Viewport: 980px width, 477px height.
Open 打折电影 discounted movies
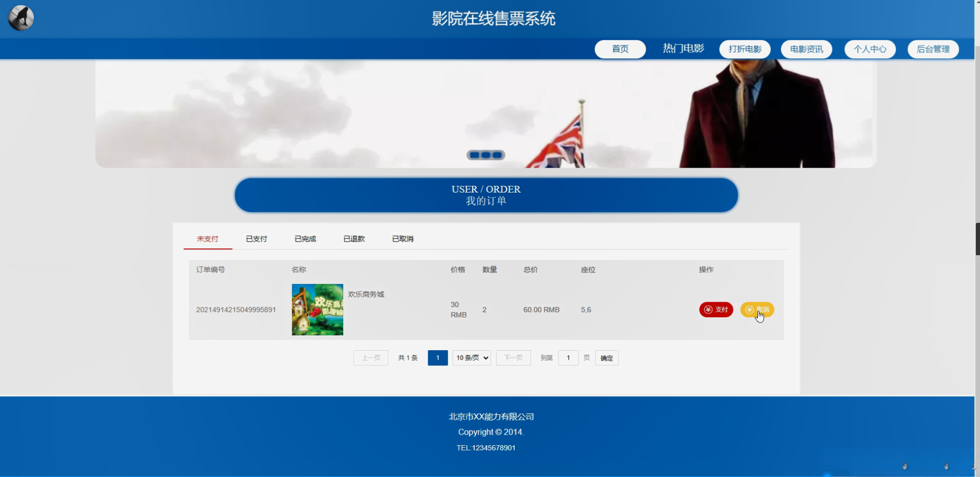745,49
